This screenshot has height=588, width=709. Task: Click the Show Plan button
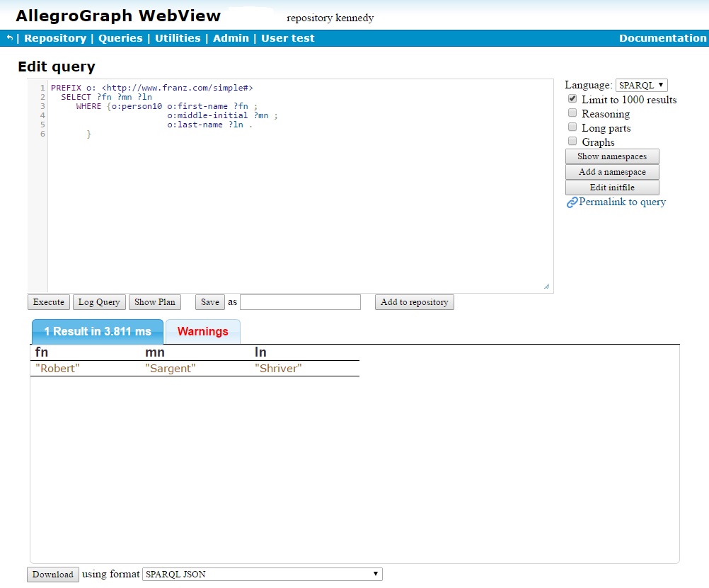[x=155, y=302]
